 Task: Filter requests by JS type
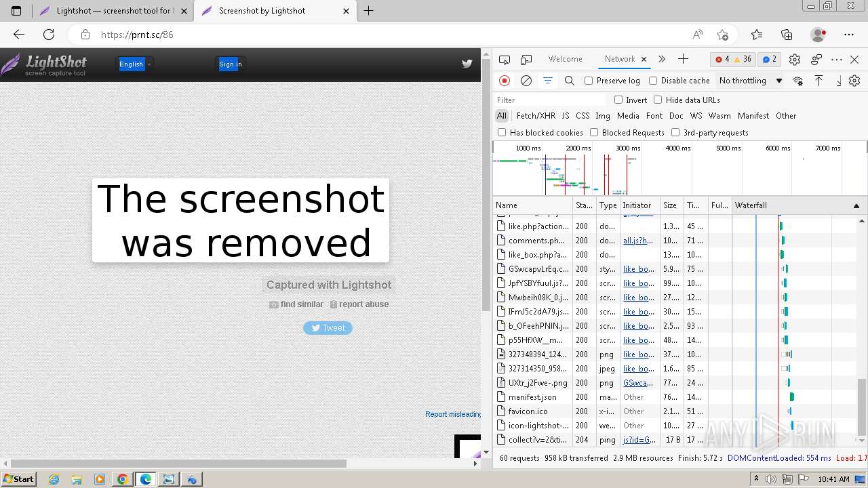(566, 116)
